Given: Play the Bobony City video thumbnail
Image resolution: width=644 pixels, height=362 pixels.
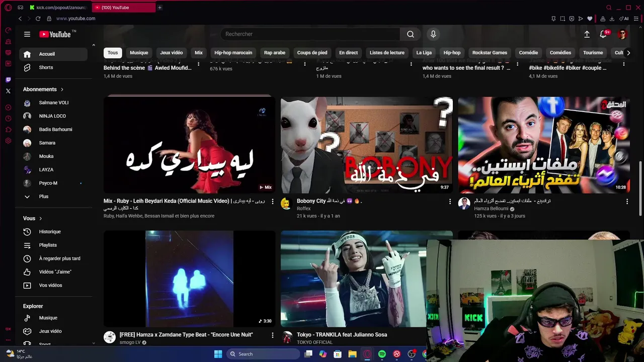Looking at the screenshot, I should [367, 145].
